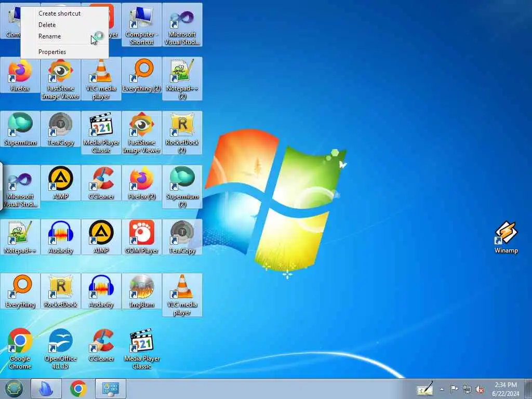Select TeraCopy icon beside GOM Player

pos(182,237)
